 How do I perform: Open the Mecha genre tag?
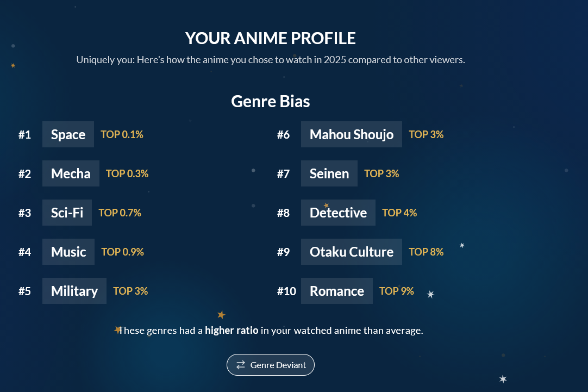click(x=71, y=173)
